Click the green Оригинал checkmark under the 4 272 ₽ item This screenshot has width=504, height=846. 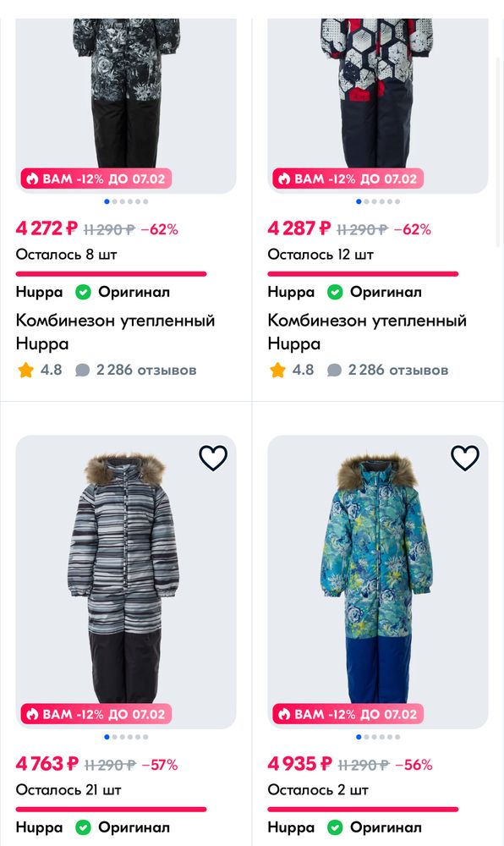click(x=83, y=292)
